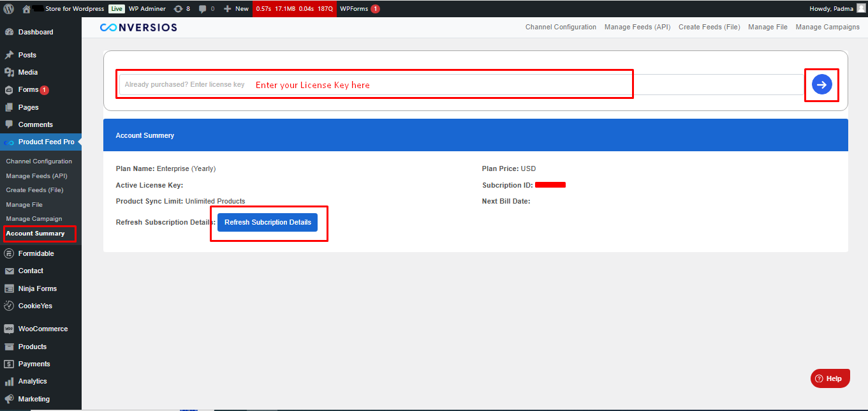Click Store for Wordpress site name
868x411 pixels.
tap(75, 9)
